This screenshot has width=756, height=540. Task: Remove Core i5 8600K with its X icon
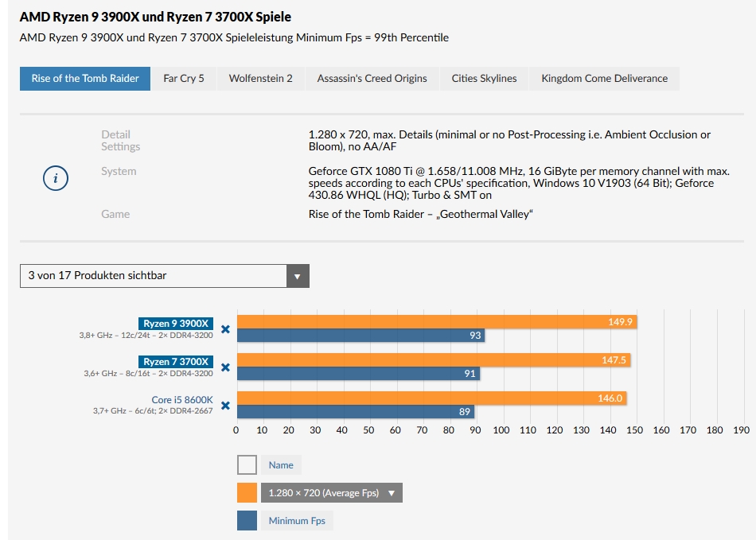(225, 406)
